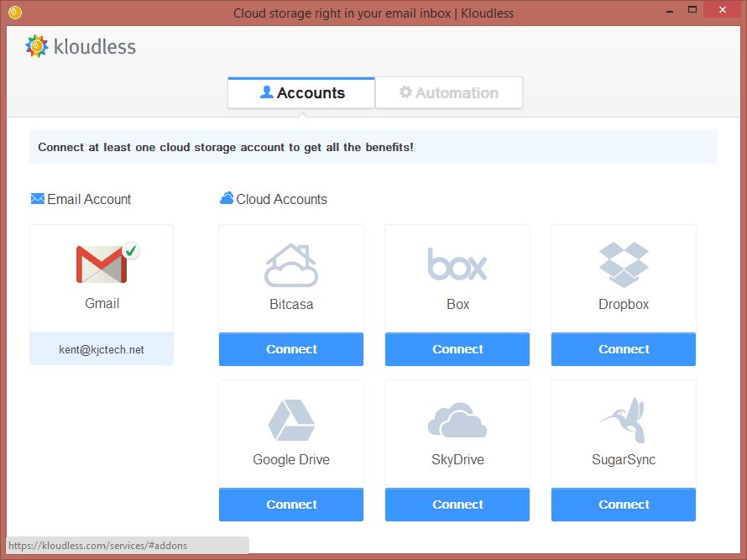Click the Gmail label text
This screenshot has width=747, height=560.
click(x=102, y=304)
